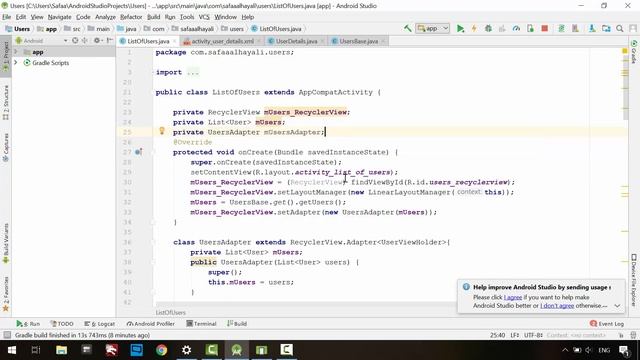Expand the notification balloon chevron
The width and height of the screenshot is (640, 360).
(x=617, y=306)
